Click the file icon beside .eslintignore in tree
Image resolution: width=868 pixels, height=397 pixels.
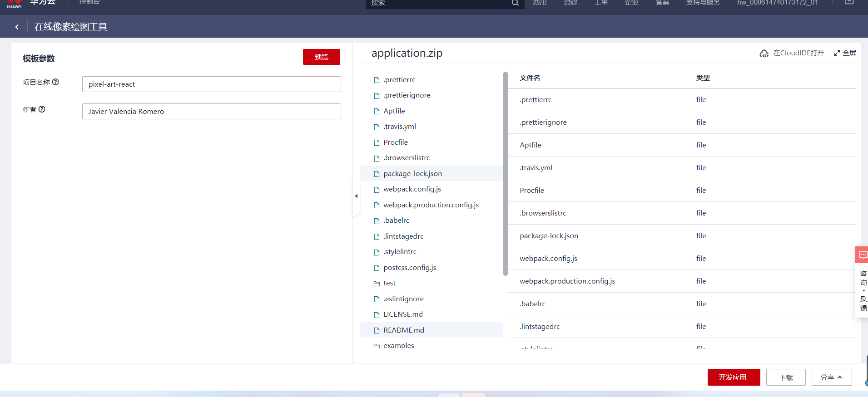[x=377, y=299]
